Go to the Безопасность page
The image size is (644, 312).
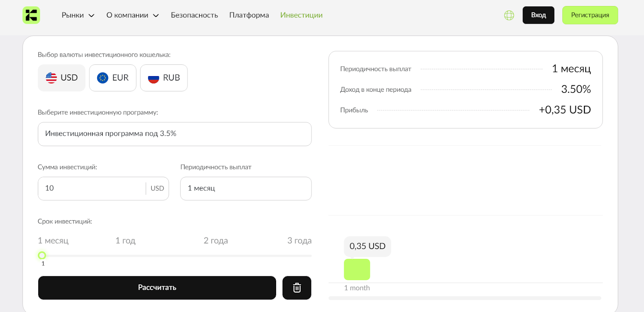pyautogui.click(x=194, y=15)
